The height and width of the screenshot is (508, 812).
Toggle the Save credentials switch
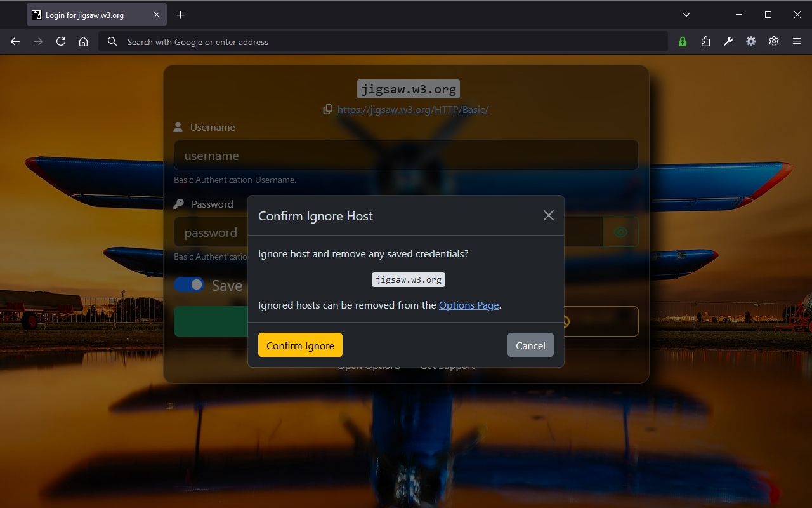coord(189,284)
